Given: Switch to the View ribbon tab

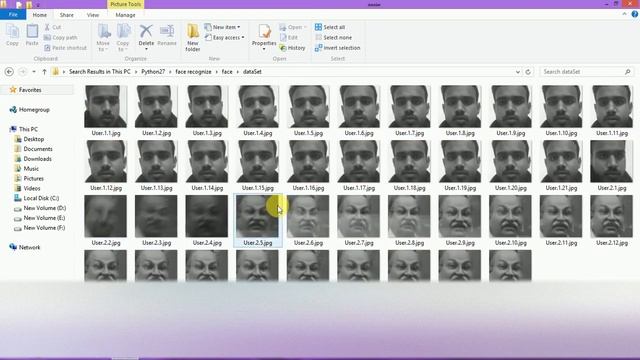Looking at the screenshot, I should coord(93,15).
